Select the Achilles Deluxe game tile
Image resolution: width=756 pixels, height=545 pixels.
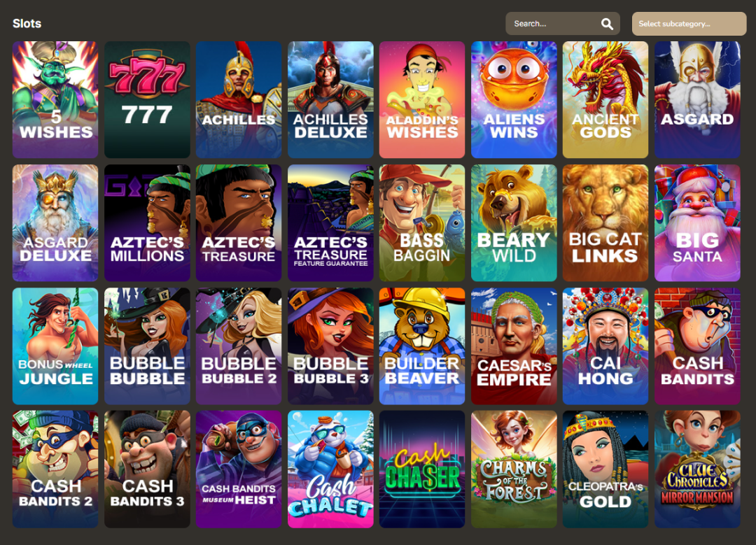pyautogui.click(x=330, y=100)
